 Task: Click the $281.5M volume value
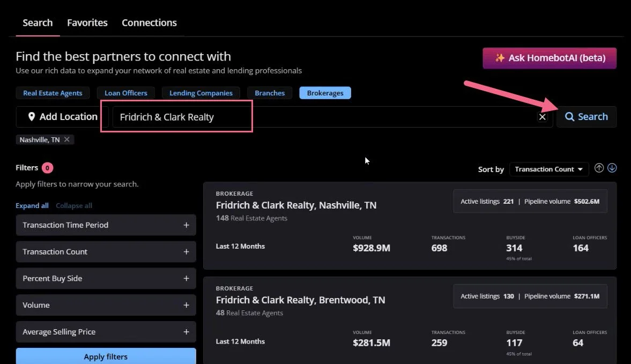coord(372,343)
